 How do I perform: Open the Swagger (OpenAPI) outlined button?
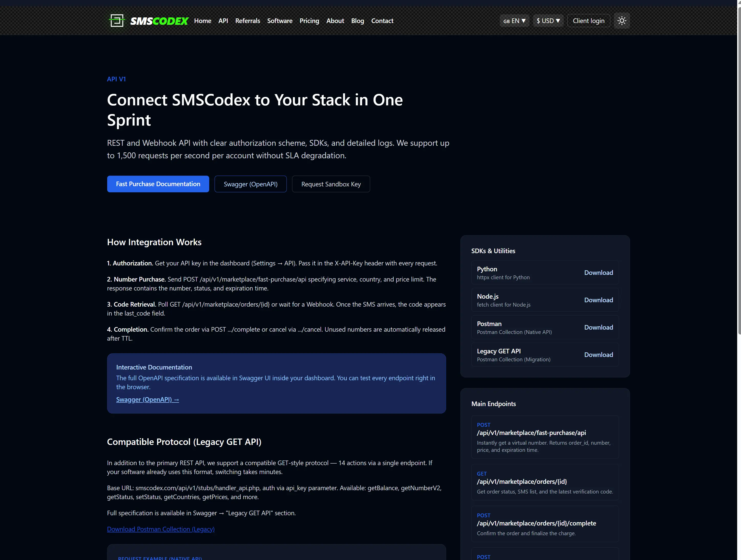[251, 184]
